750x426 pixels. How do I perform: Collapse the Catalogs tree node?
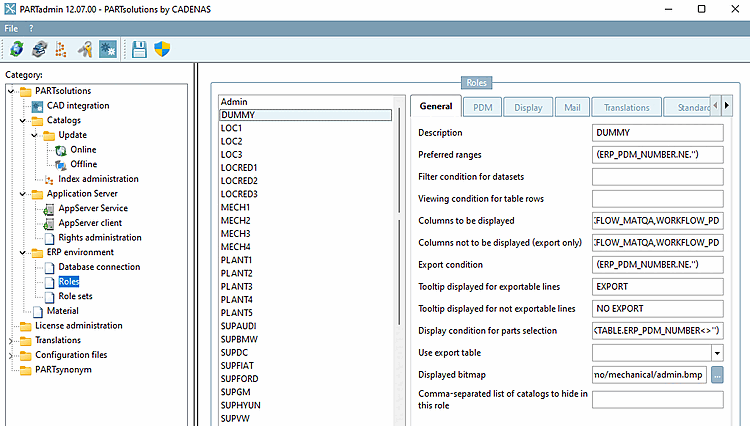click(x=22, y=120)
